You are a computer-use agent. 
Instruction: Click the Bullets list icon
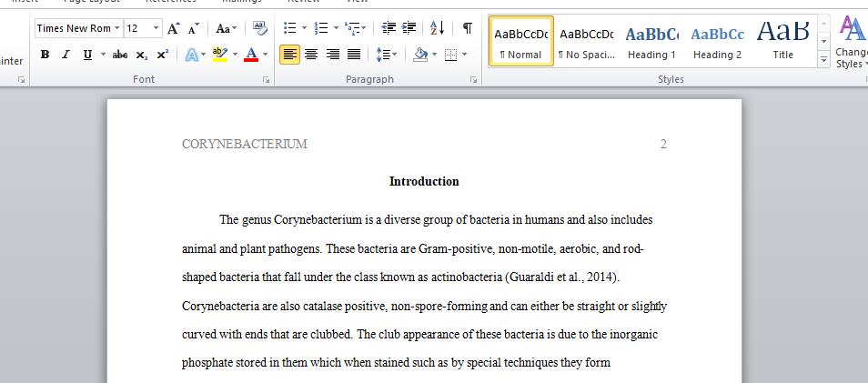pos(289,27)
